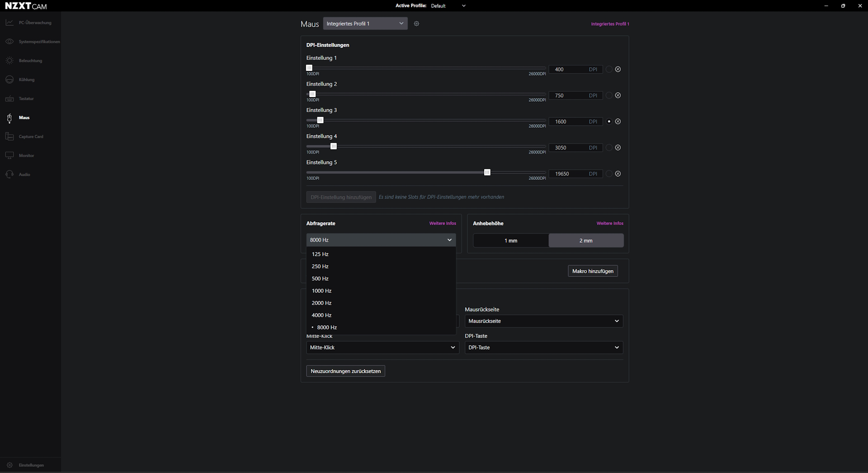This screenshot has height=473, width=868.
Task: Open Beleuchtung lighting section icon
Action: click(9, 61)
